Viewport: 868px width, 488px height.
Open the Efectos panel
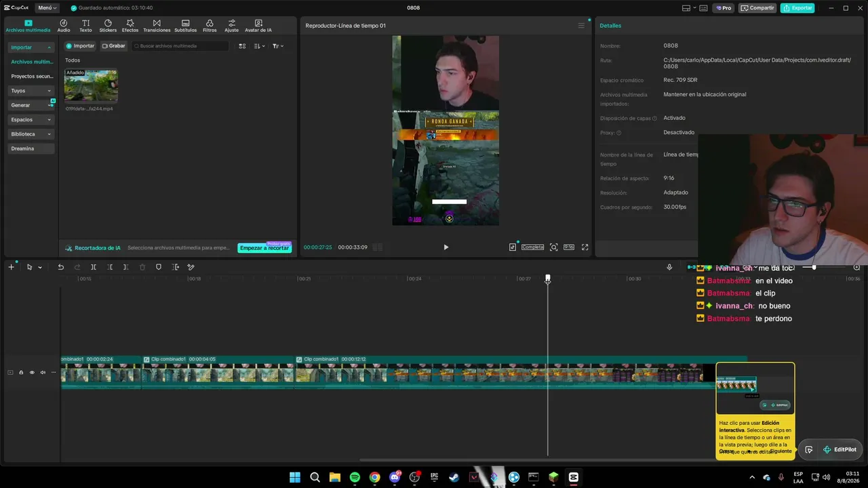point(130,26)
